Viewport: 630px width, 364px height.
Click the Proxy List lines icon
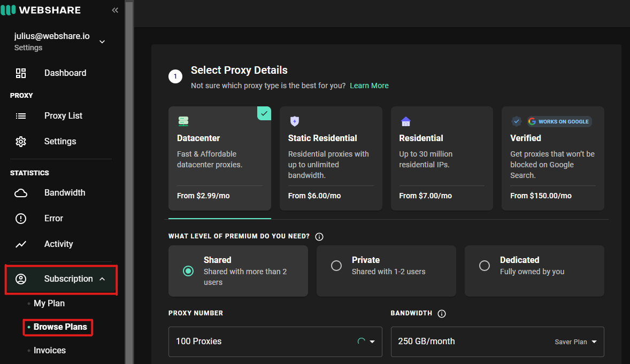21,116
